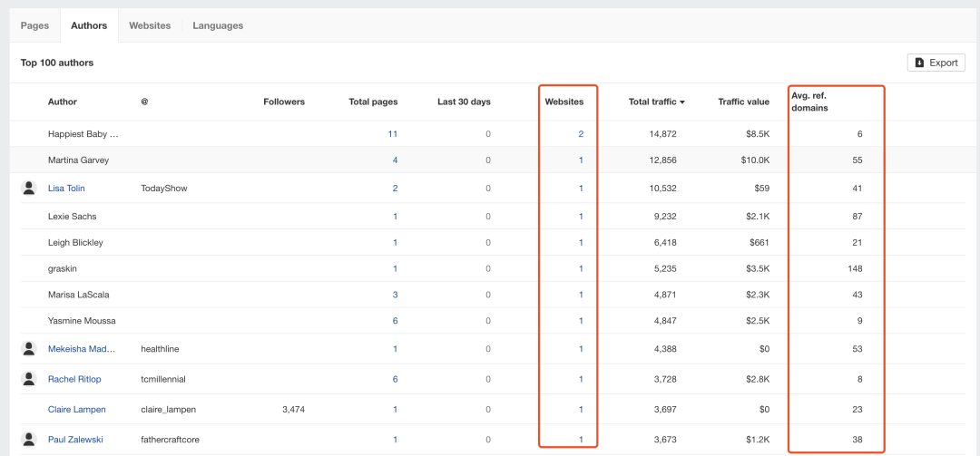This screenshot has height=456, width=980.
Task: Select the Authors tab
Action: [x=89, y=25]
